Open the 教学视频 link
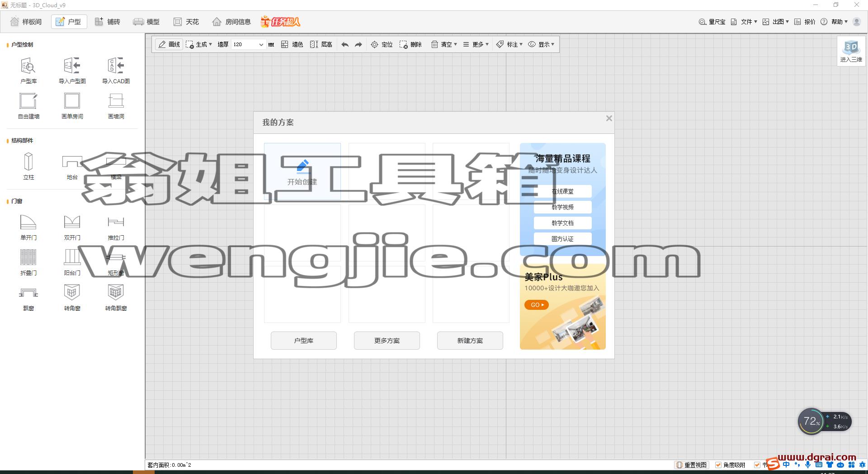 562,207
